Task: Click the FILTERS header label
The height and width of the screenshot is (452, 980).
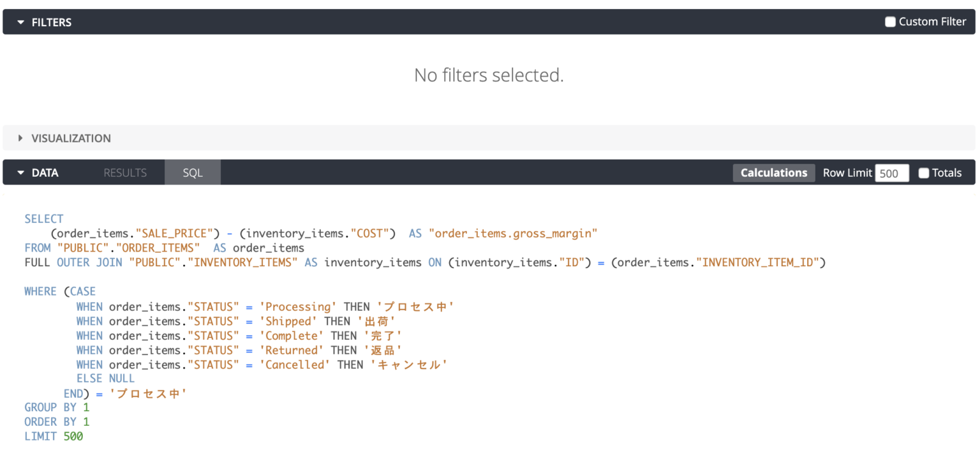Action: (x=51, y=22)
